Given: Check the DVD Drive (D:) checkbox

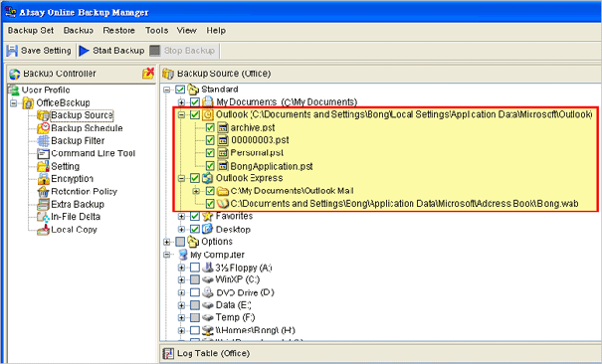Looking at the screenshot, I should click(195, 292).
